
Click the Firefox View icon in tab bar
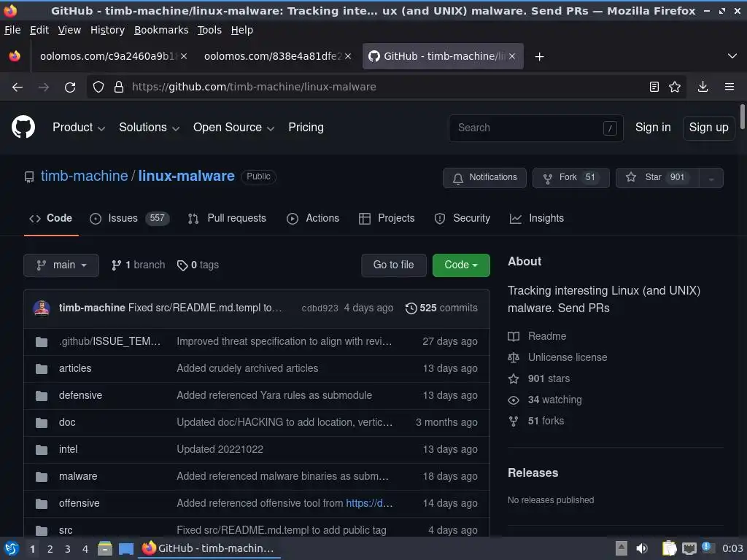click(x=15, y=56)
